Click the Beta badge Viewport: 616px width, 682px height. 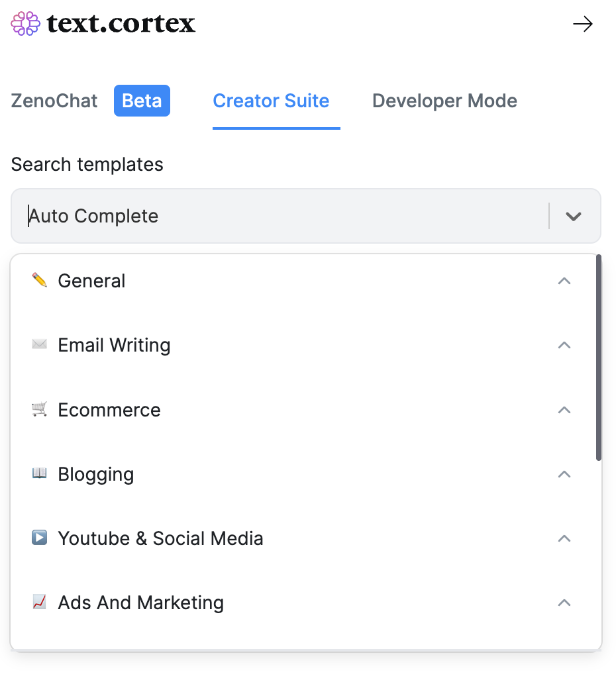(142, 101)
